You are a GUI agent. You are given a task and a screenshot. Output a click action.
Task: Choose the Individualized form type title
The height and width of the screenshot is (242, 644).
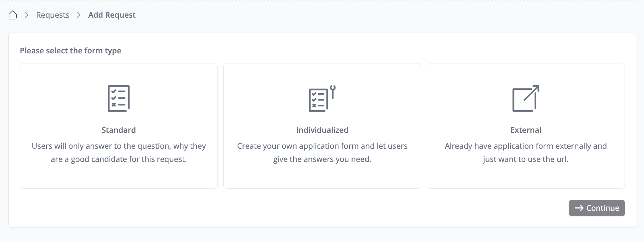tap(322, 130)
